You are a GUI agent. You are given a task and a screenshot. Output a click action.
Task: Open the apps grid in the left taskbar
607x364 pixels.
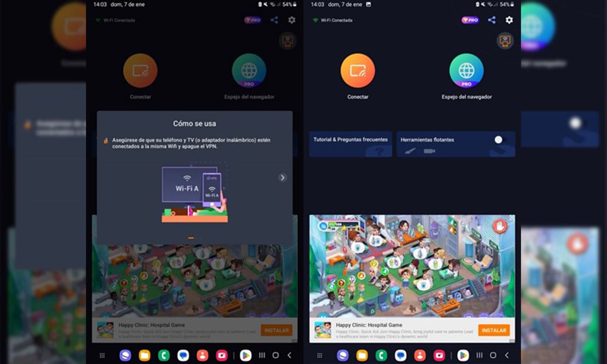tap(102, 355)
